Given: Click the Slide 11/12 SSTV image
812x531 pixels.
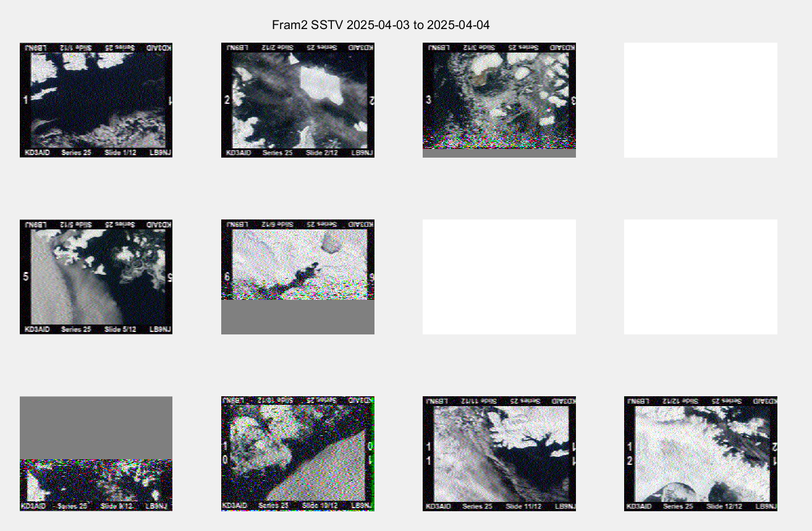Looking at the screenshot, I should pos(499,453).
